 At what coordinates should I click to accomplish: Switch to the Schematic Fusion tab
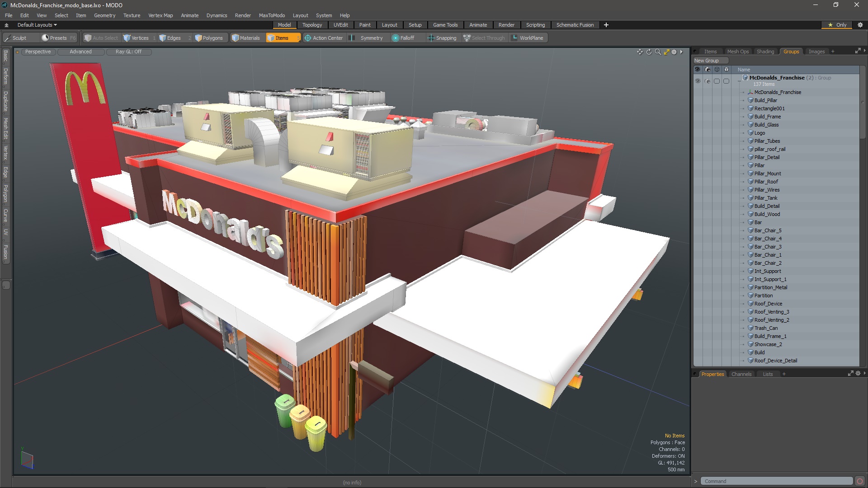(x=575, y=25)
